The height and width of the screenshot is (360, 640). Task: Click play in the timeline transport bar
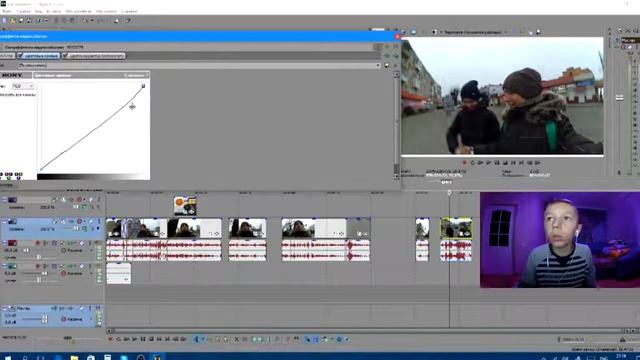[135, 339]
